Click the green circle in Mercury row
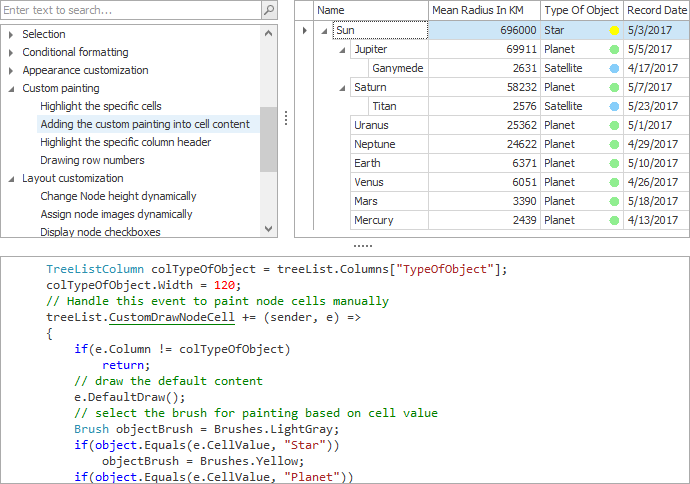The height and width of the screenshot is (484, 690). coord(614,220)
